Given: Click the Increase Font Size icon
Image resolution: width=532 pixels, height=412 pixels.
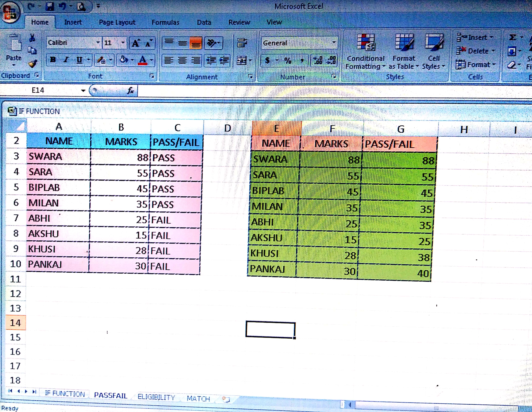Looking at the screenshot, I should [136, 43].
